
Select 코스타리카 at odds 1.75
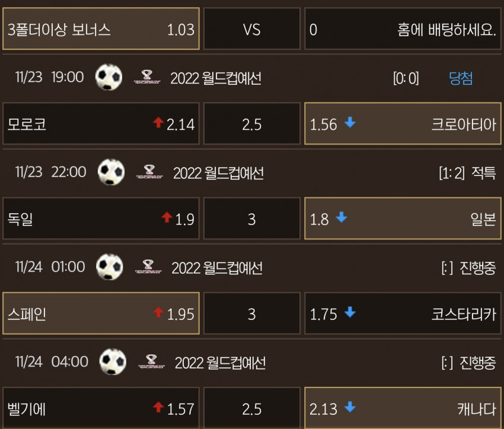403,313
